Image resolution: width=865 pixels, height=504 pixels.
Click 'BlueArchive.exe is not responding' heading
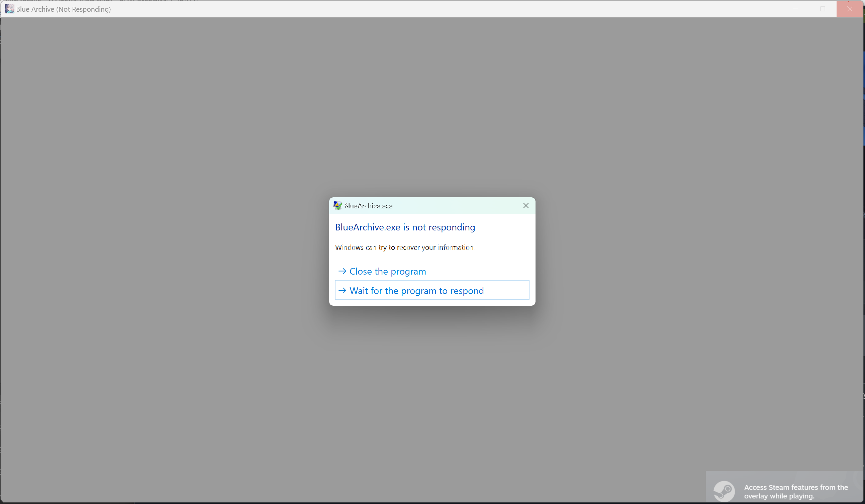405,227
